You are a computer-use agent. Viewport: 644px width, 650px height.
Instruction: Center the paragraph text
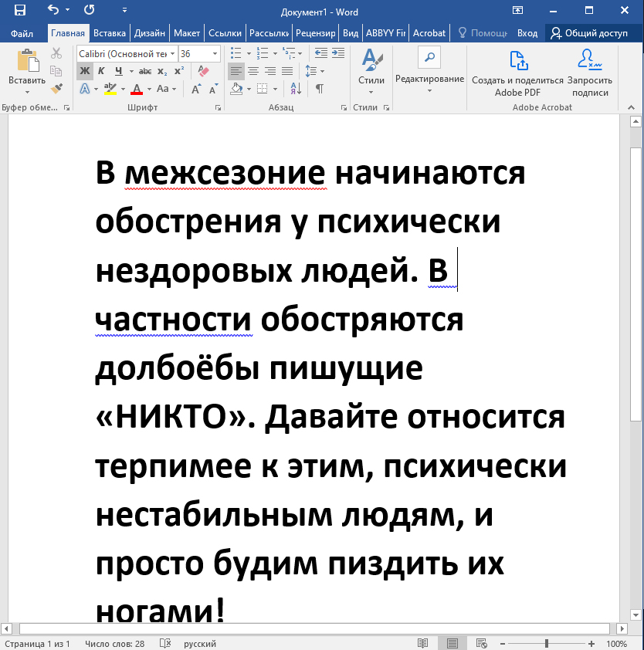pos(253,71)
